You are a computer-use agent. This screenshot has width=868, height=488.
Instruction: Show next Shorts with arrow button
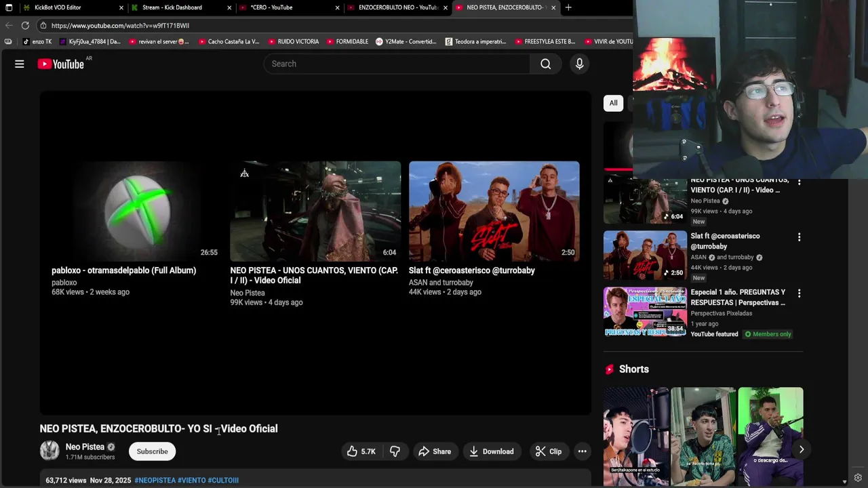(801, 449)
